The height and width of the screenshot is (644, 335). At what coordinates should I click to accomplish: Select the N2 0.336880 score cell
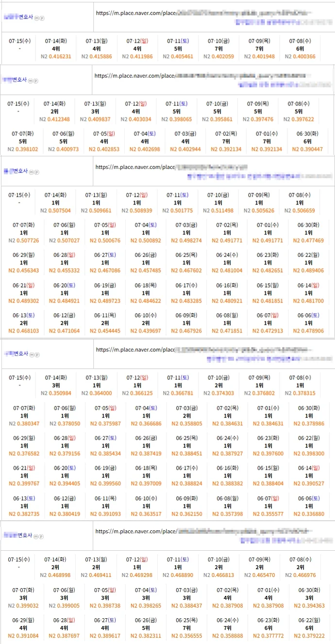point(309,513)
